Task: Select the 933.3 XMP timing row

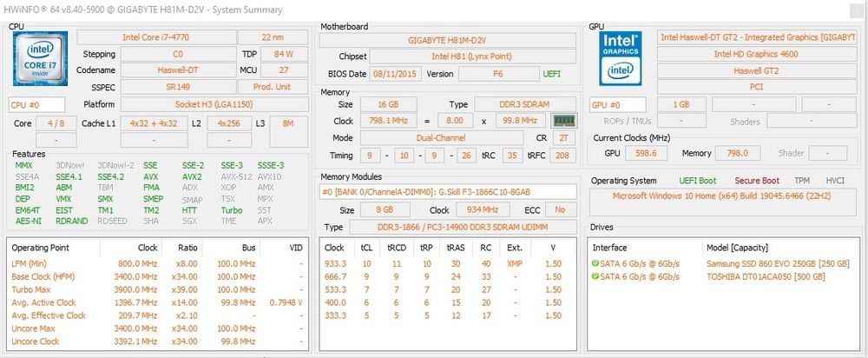Action: click(448, 264)
